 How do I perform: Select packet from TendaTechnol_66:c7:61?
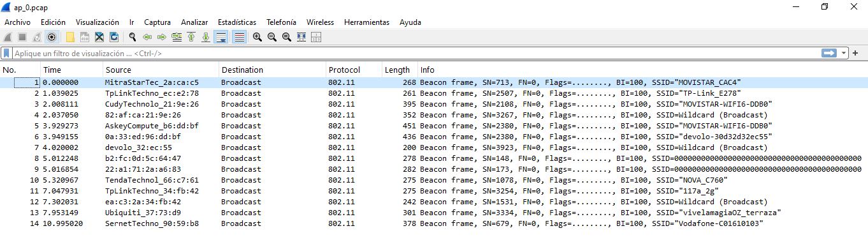point(433,180)
